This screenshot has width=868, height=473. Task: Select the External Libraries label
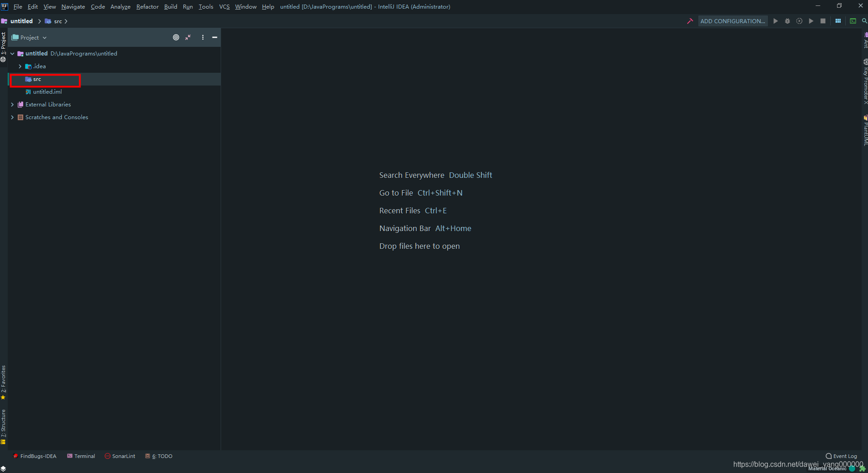coord(48,105)
